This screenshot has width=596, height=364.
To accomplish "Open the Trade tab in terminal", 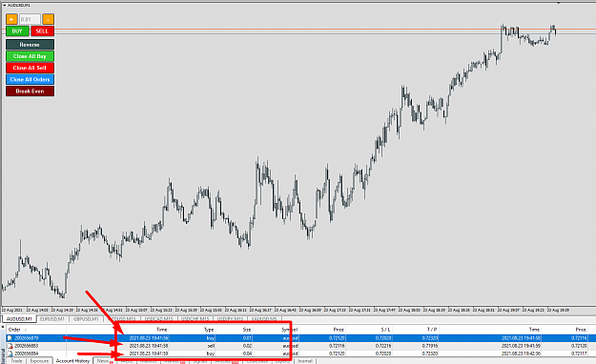I will click(16, 360).
